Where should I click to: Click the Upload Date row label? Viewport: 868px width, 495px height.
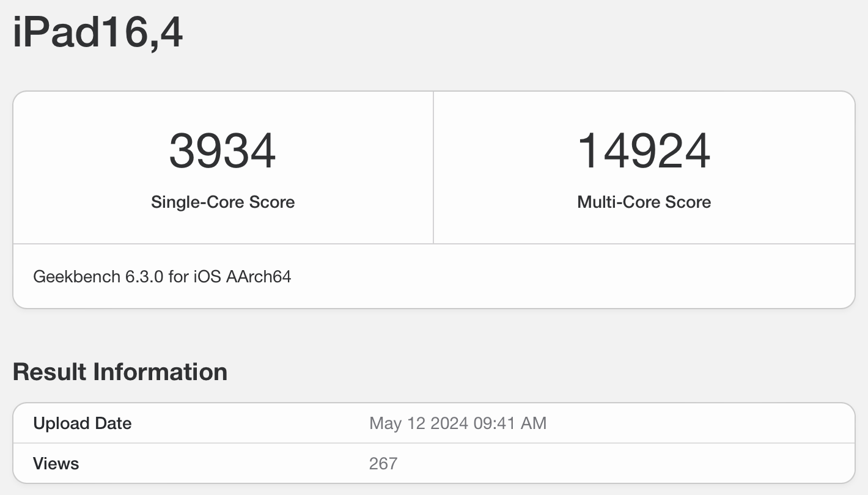[83, 423]
